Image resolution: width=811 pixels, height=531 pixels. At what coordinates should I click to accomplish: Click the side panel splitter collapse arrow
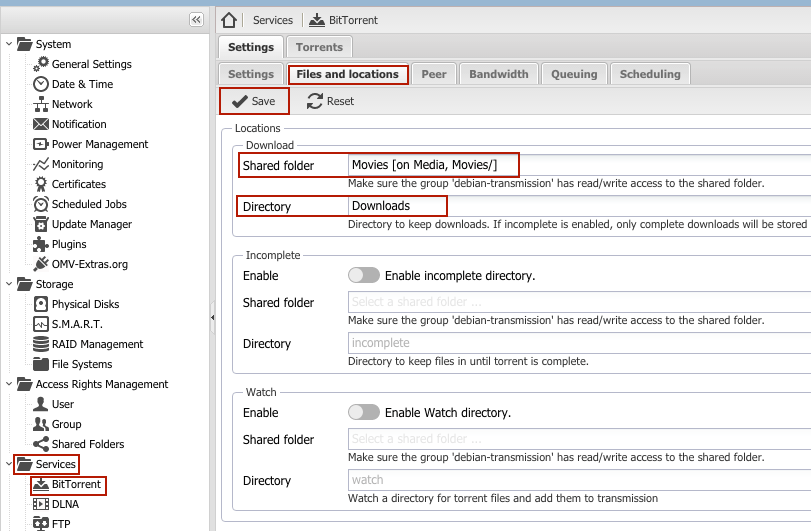(x=213, y=317)
